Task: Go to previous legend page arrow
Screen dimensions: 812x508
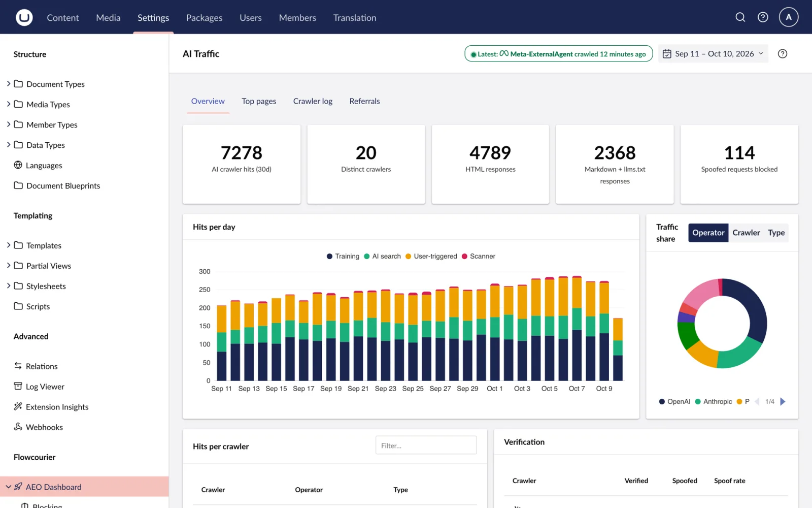Action: (x=757, y=401)
